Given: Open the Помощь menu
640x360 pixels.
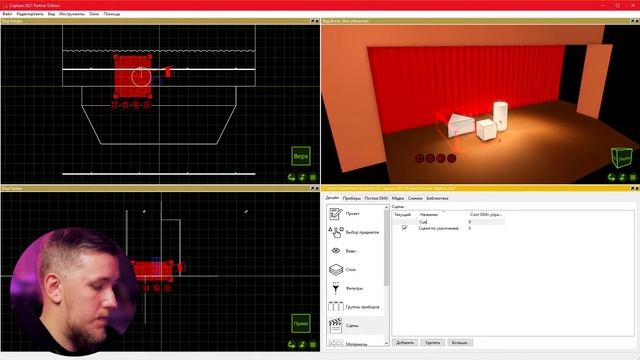Looking at the screenshot, I should (x=111, y=14).
